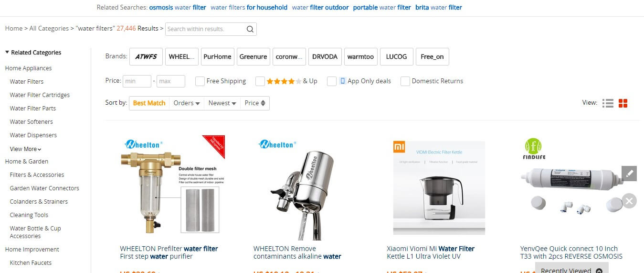Switch to list view icon
Viewport: 644px width, 273px height.
(608, 103)
